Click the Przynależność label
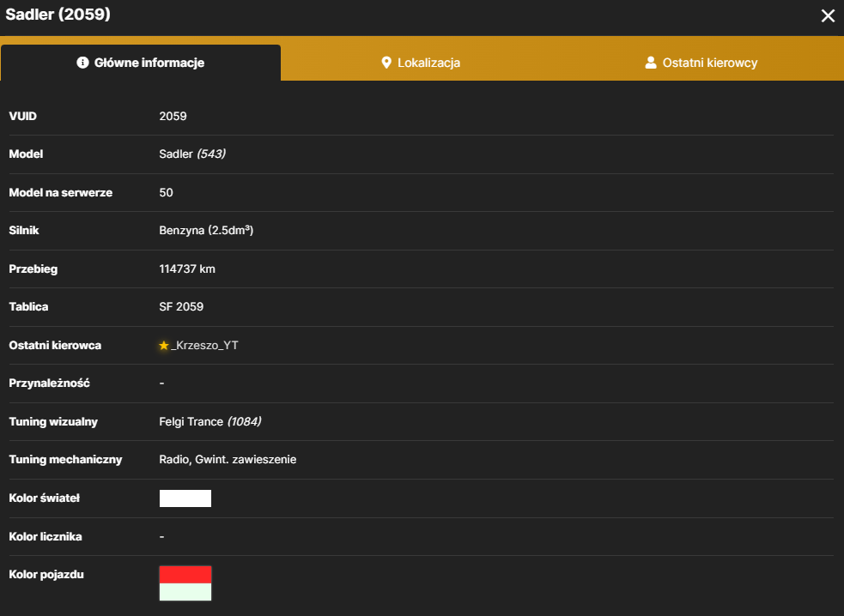Viewport: 844px width, 616px height. [49, 383]
